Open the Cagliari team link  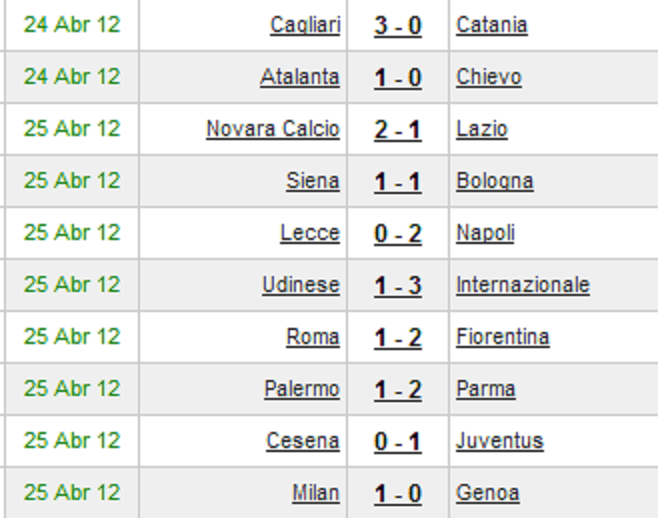coord(305,25)
